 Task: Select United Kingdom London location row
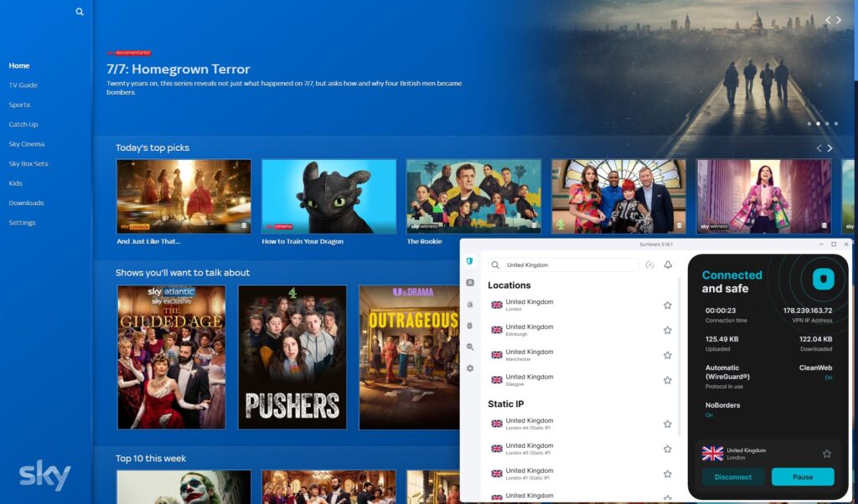581,305
